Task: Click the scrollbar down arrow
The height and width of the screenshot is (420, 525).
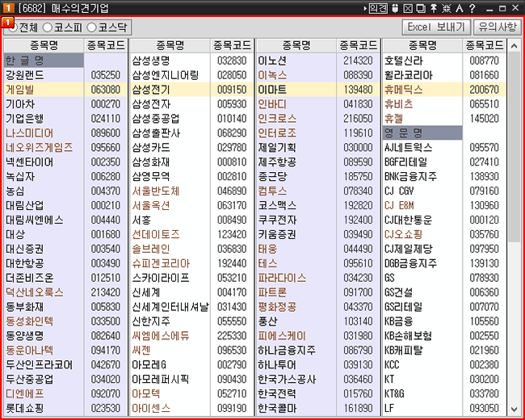Action: pos(514,409)
